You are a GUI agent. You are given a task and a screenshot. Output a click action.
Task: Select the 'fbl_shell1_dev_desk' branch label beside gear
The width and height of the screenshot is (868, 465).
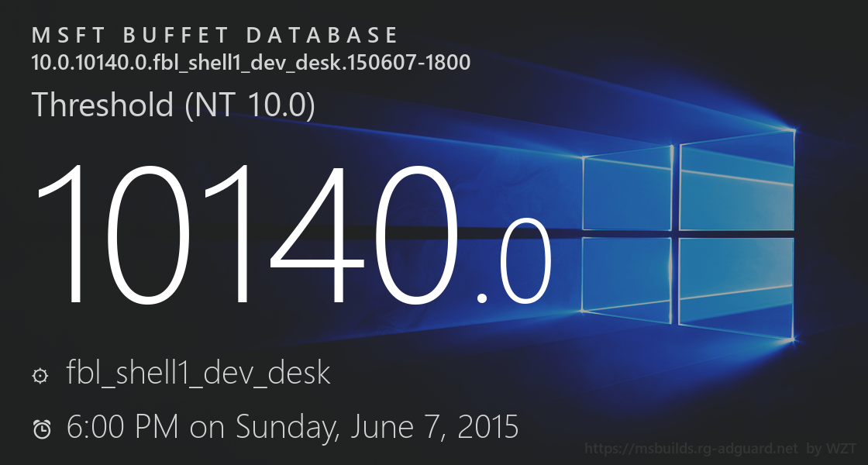(199, 374)
